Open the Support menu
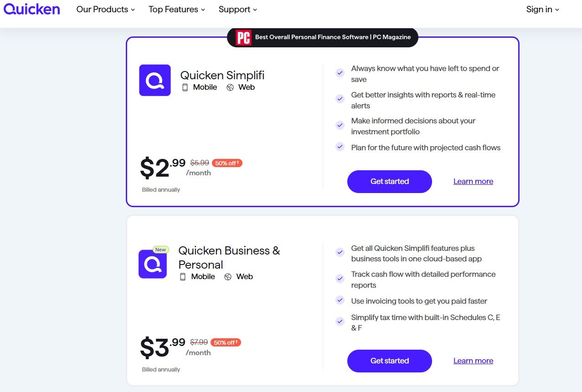 click(238, 10)
